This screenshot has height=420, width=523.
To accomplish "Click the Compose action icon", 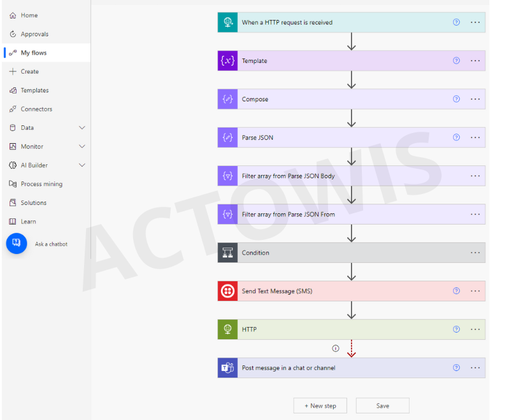I will point(227,99).
